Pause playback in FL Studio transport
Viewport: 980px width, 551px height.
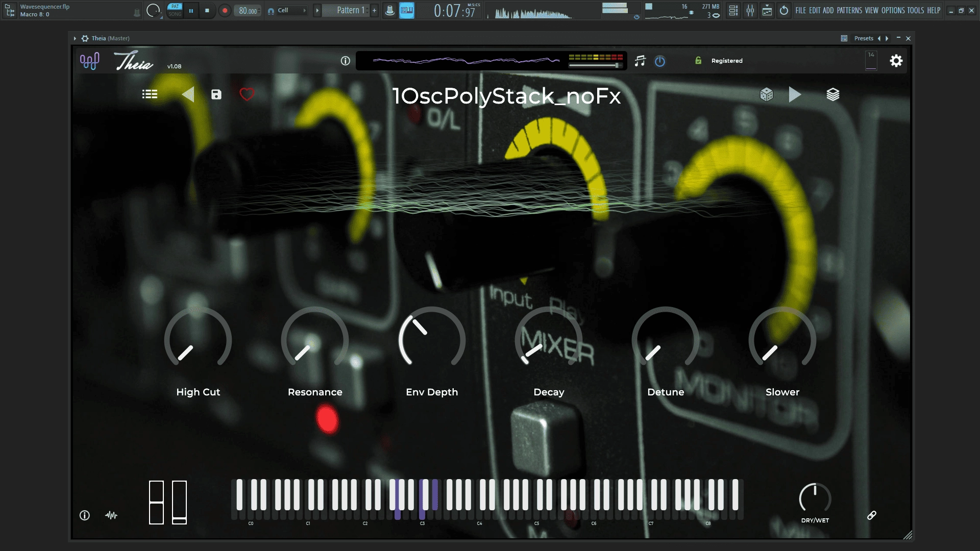pyautogui.click(x=191, y=10)
